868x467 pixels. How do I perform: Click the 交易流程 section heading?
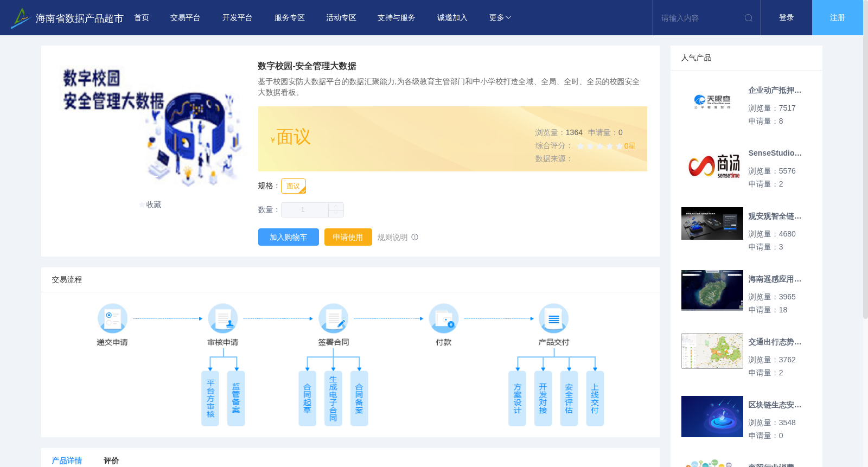point(67,280)
